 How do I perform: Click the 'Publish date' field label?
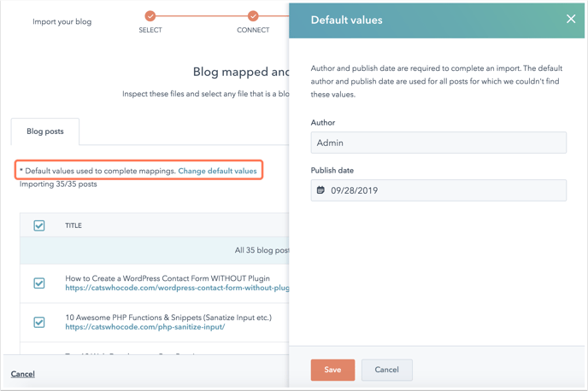[332, 171]
